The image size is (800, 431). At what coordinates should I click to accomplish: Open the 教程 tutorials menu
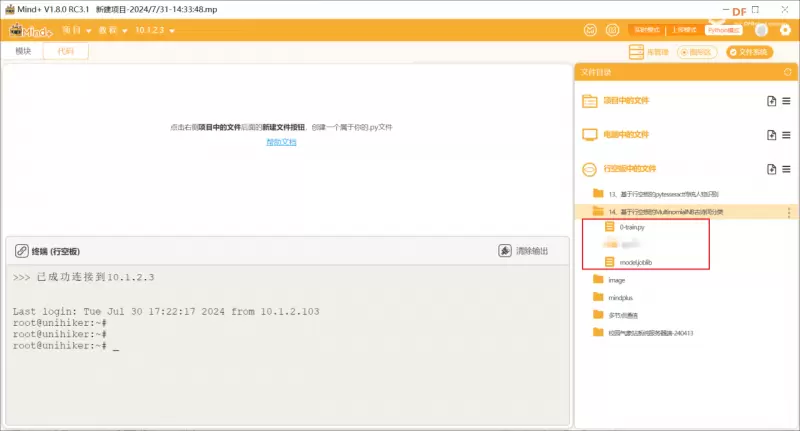(x=112, y=31)
